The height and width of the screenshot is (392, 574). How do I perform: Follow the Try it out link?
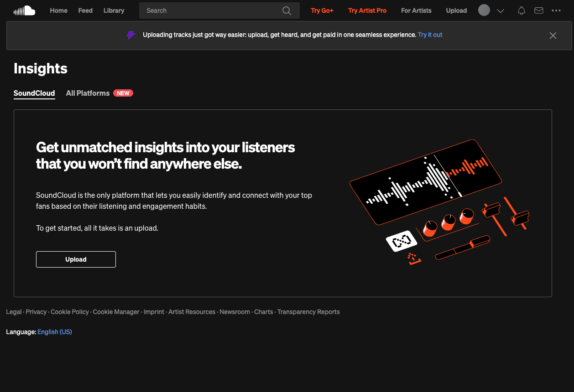[430, 35]
